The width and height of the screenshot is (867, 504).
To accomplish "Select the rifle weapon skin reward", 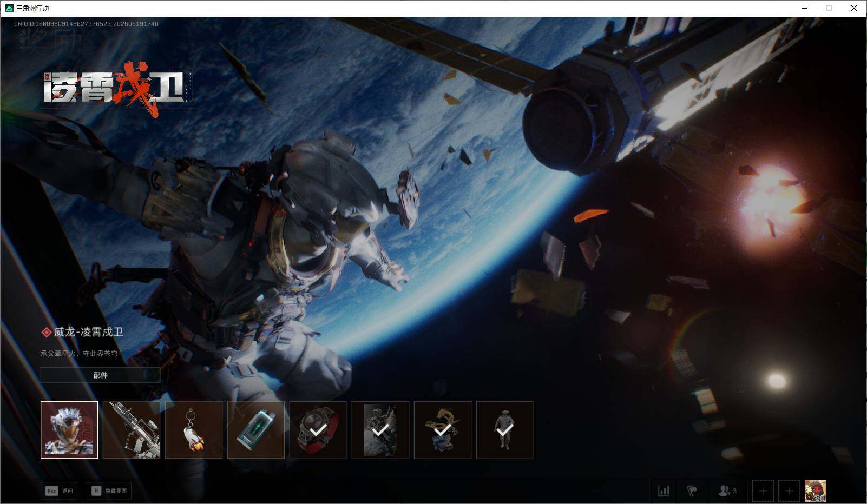I will click(x=132, y=430).
